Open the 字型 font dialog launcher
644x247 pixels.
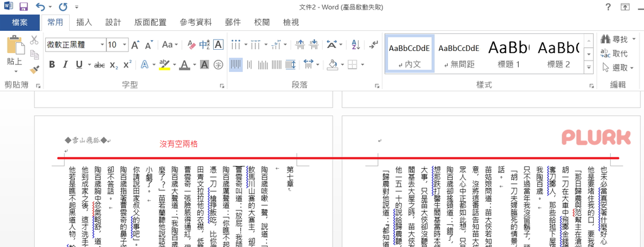pos(222,86)
